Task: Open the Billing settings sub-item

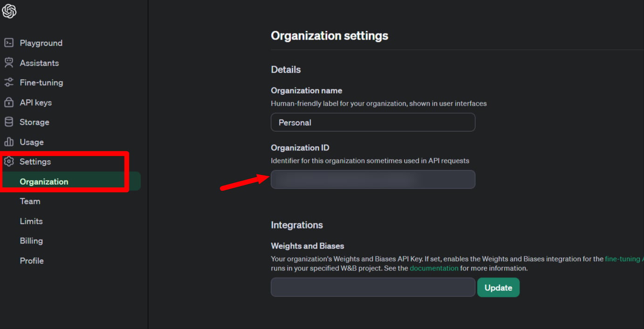Action: (x=31, y=241)
